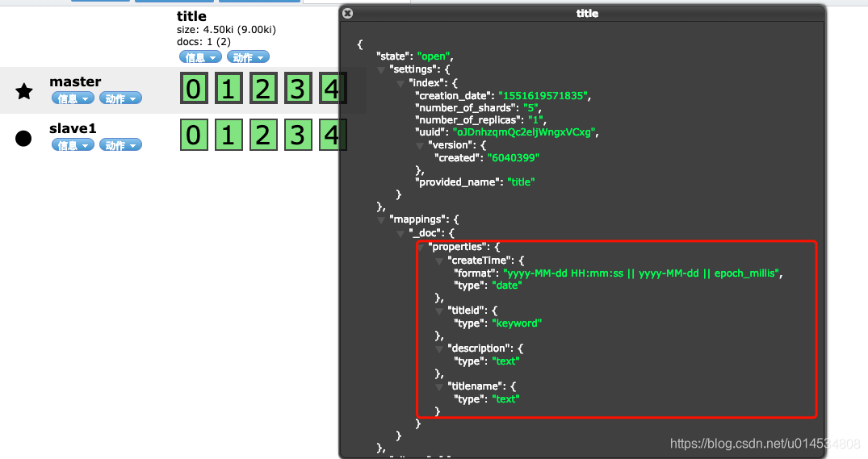Viewport: 868px width, 459px height.
Task: Click the titlename type value "text"
Action: 505,398
